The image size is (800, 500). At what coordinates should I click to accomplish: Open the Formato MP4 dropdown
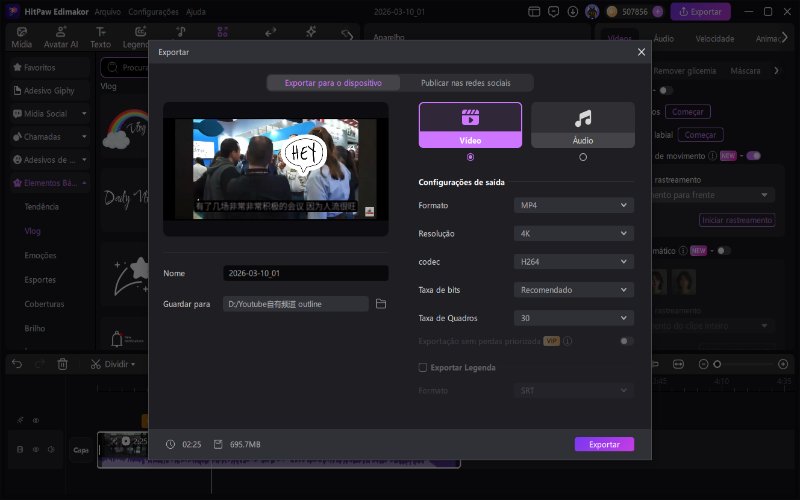point(573,205)
